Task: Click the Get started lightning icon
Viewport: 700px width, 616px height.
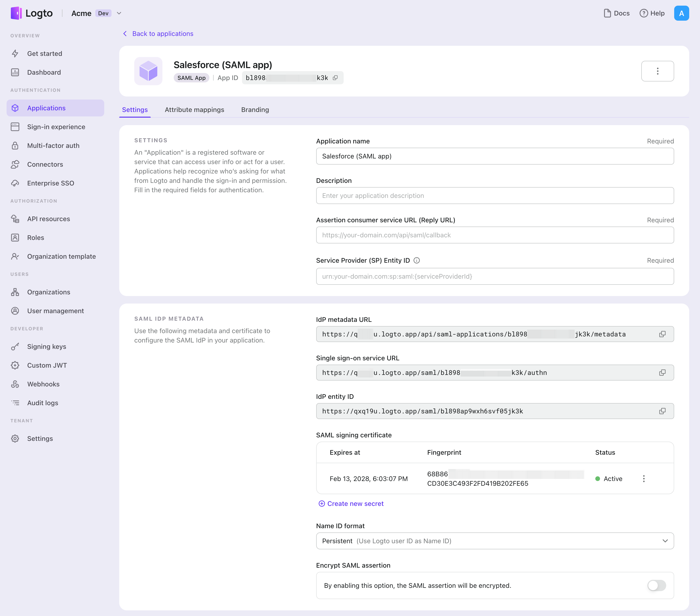Action: click(x=15, y=54)
